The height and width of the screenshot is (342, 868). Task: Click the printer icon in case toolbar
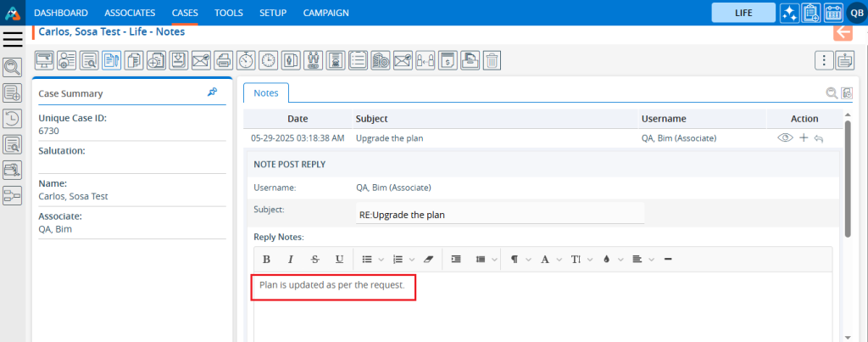click(x=224, y=60)
